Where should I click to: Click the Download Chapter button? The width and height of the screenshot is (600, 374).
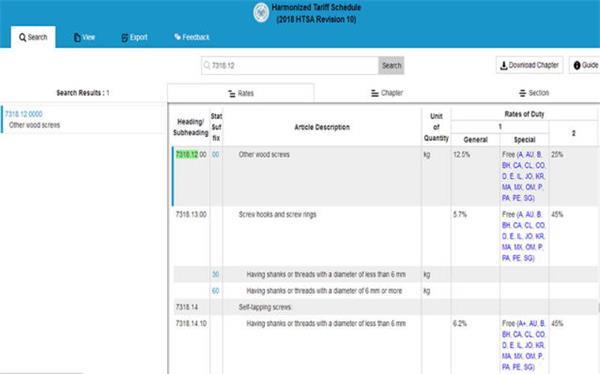[530, 65]
